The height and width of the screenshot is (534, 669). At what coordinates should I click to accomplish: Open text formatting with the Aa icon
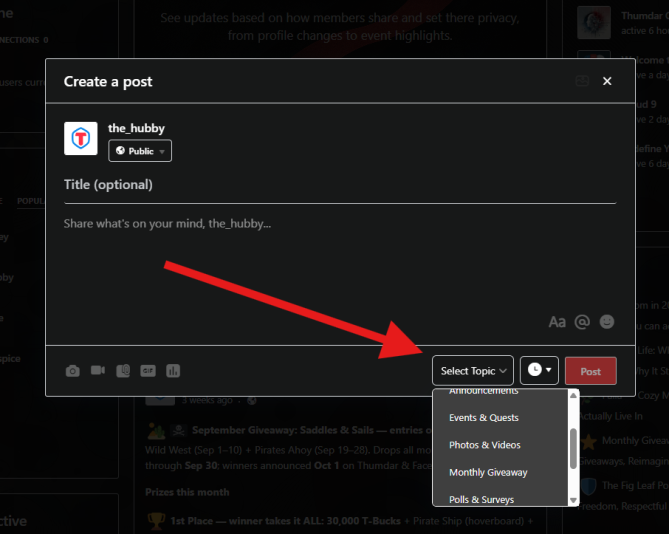coord(557,322)
